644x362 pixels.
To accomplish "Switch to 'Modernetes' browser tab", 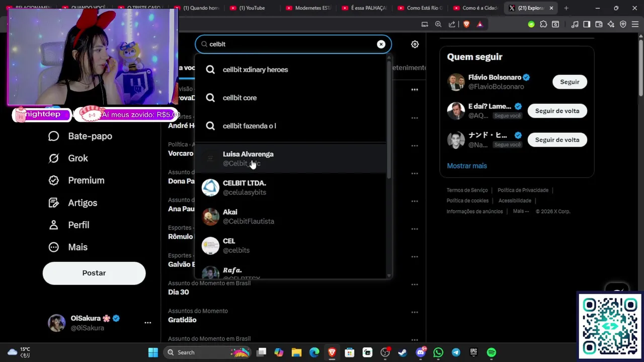I will 308,8.
